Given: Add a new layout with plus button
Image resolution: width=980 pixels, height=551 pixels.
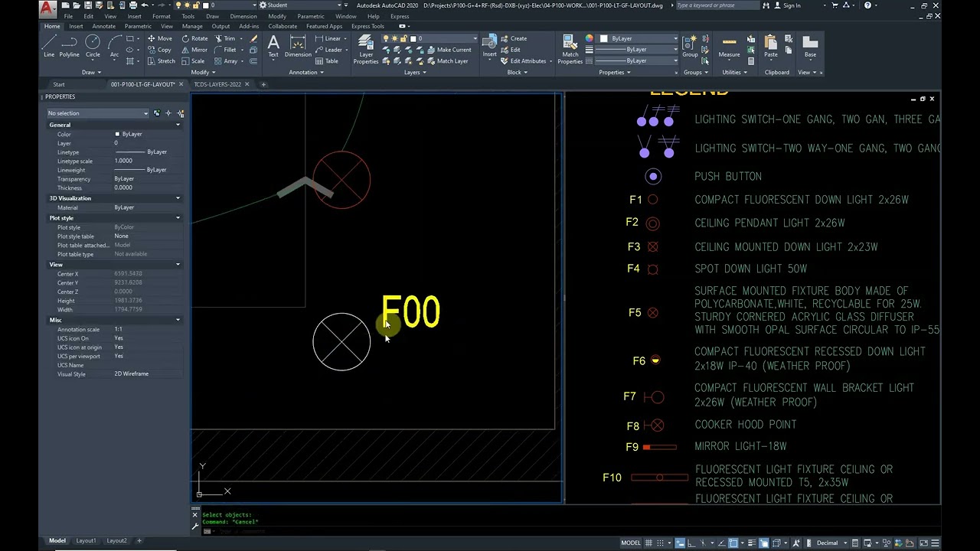Looking at the screenshot, I should point(139,541).
